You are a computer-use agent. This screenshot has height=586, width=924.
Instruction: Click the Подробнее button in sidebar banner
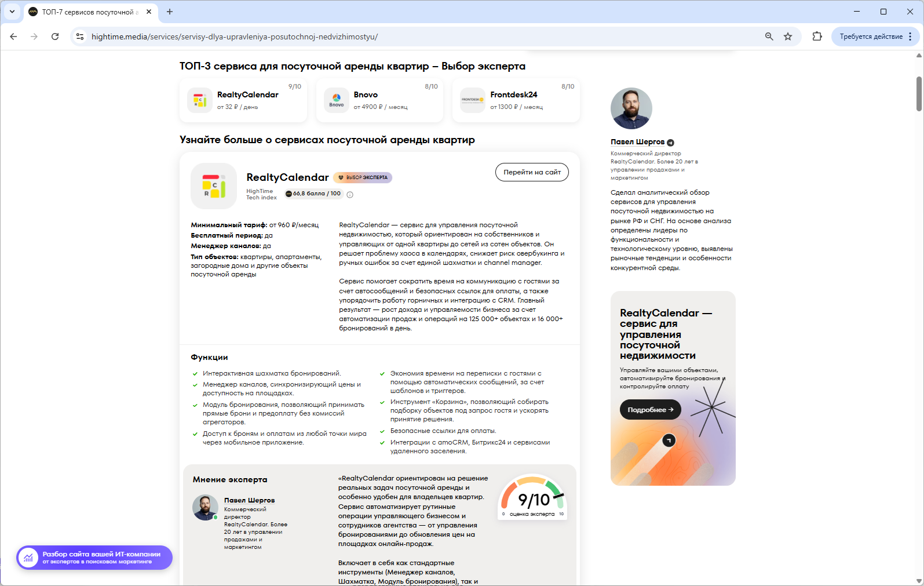click(650, 410)
